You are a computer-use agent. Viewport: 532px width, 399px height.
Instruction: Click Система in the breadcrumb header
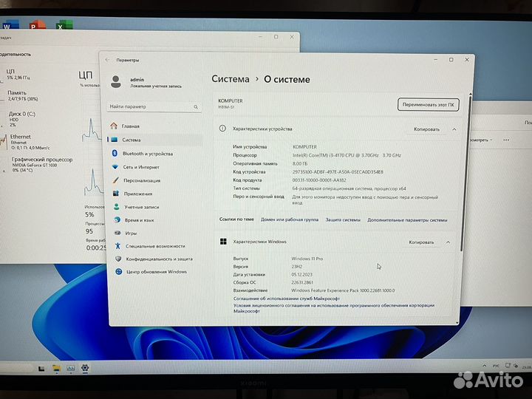click(231, 79)
